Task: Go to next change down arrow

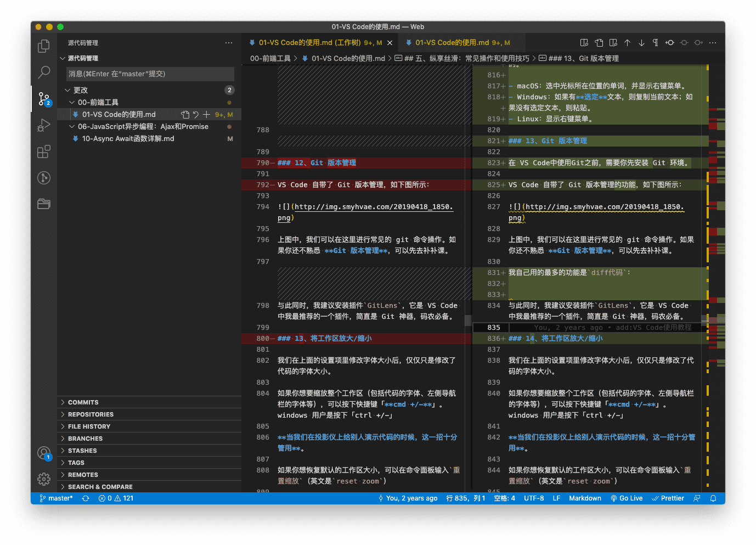Action: (x=641, y=43)
